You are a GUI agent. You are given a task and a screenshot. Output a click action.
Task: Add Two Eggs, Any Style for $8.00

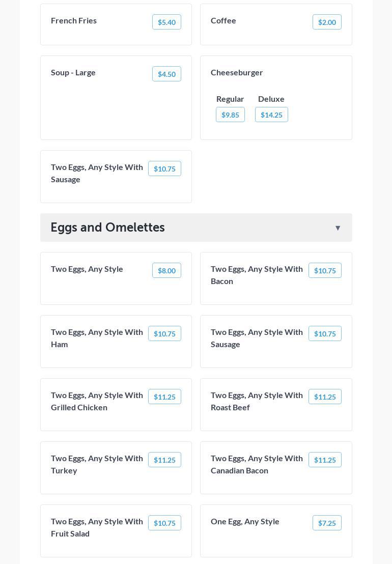[166, 270]
